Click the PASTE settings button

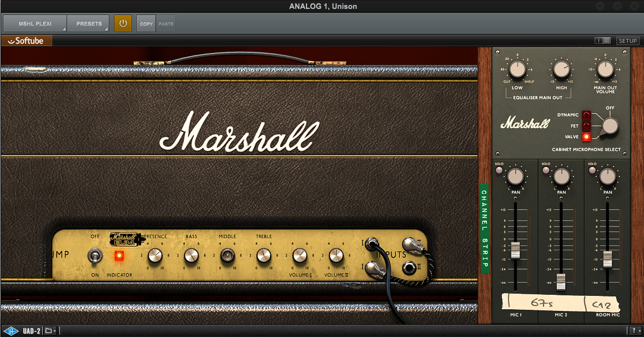tap(166, 24)
